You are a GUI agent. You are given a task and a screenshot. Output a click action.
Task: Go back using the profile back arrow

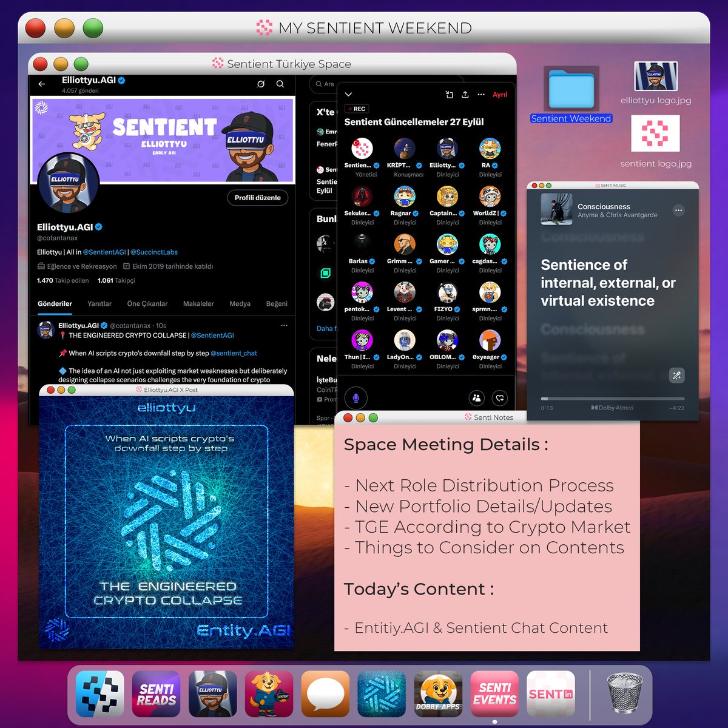(42, 84)
